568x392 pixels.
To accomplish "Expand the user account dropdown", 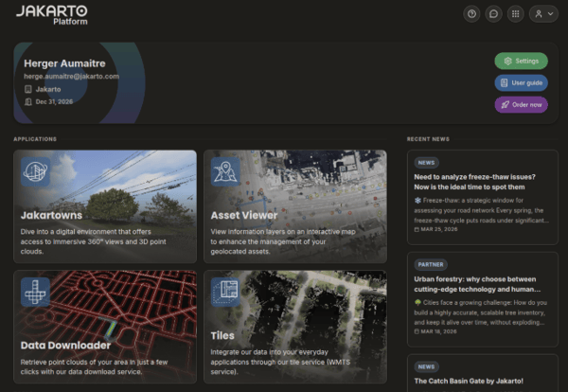I will coord(542,14).
